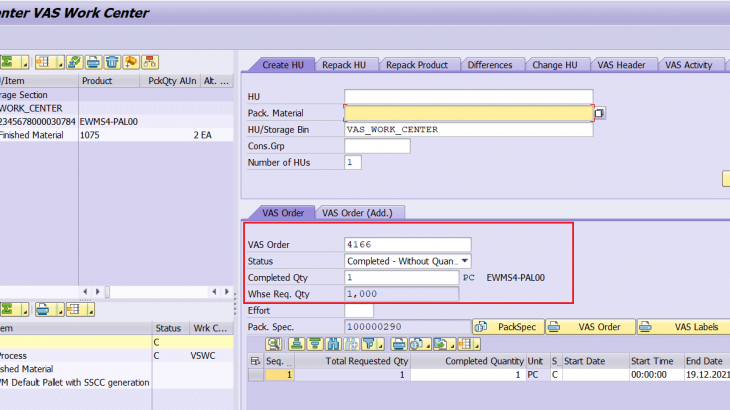Screen dimensions: 730x410
Task: Click the printer icon beside the trash icon
Action: pyautogui.click(x=93, y=62)
